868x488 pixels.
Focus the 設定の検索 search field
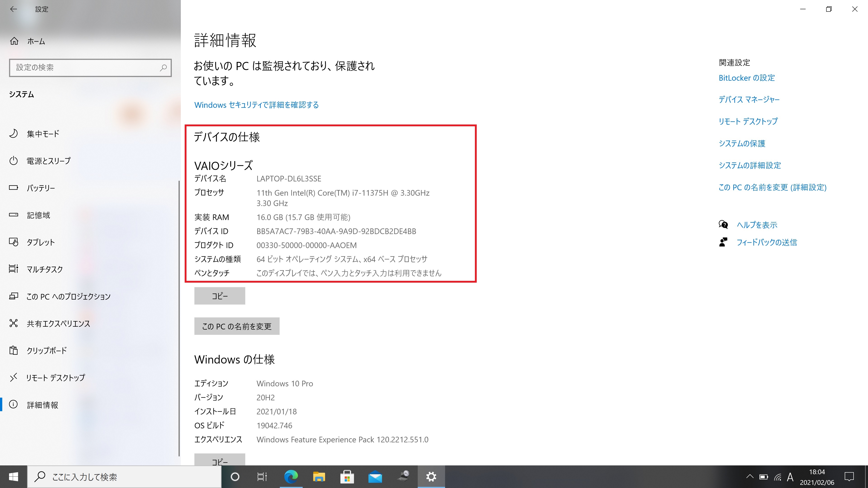[x=90, y=68]
